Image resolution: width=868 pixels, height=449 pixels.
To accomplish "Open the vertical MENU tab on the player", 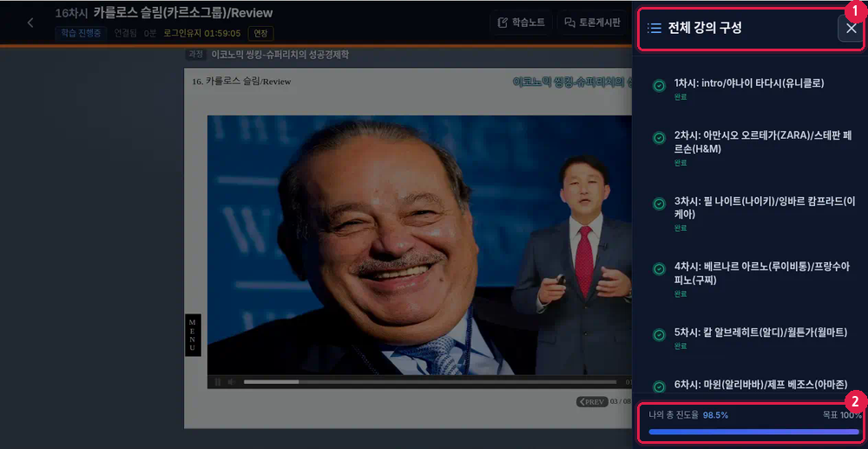I will pos(193,335).
